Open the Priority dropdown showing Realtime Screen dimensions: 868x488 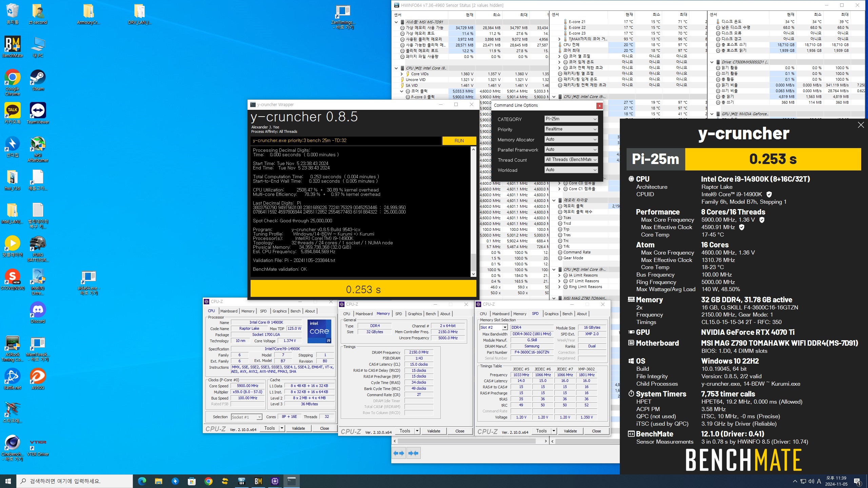pyautogui.click(x=571, y=129)
